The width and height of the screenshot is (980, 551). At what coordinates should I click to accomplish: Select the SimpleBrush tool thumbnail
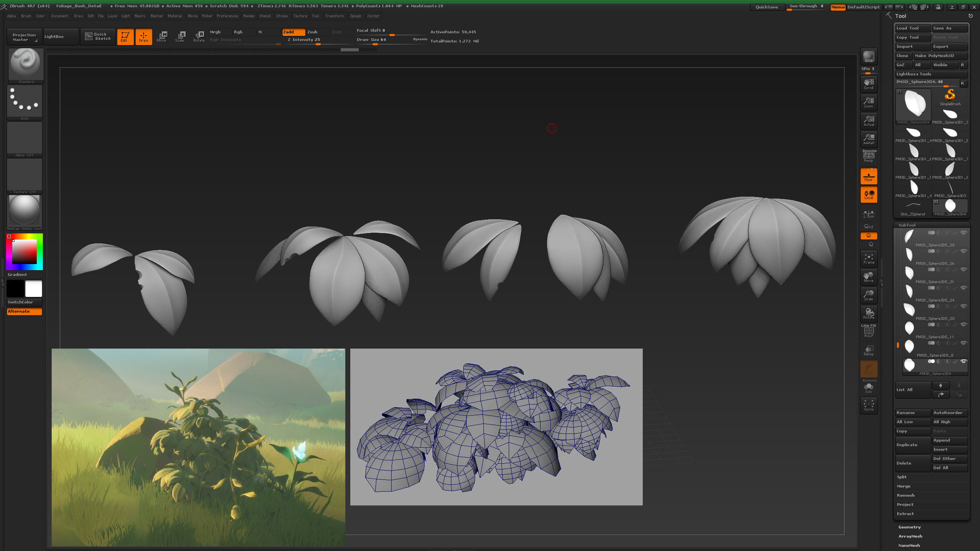950,96
